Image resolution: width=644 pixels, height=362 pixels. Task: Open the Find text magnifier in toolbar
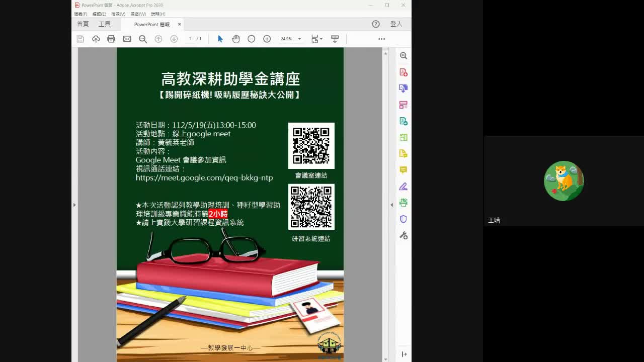point(143,39)
